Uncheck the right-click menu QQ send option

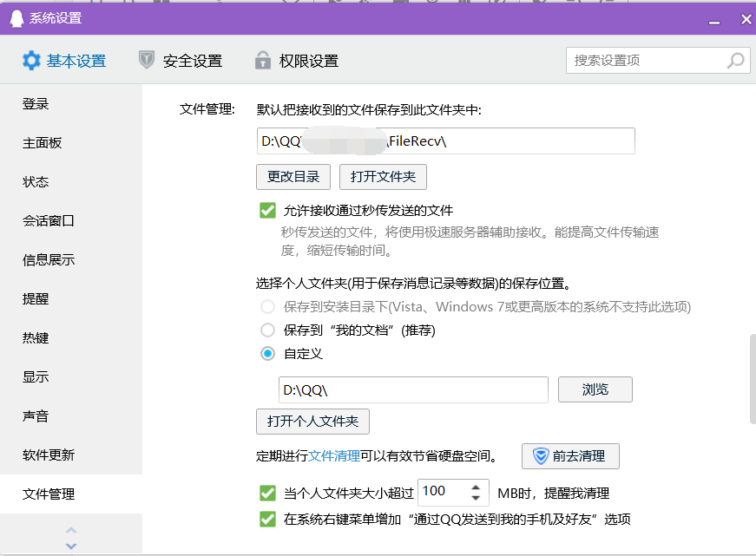click(x=267, y=517)
